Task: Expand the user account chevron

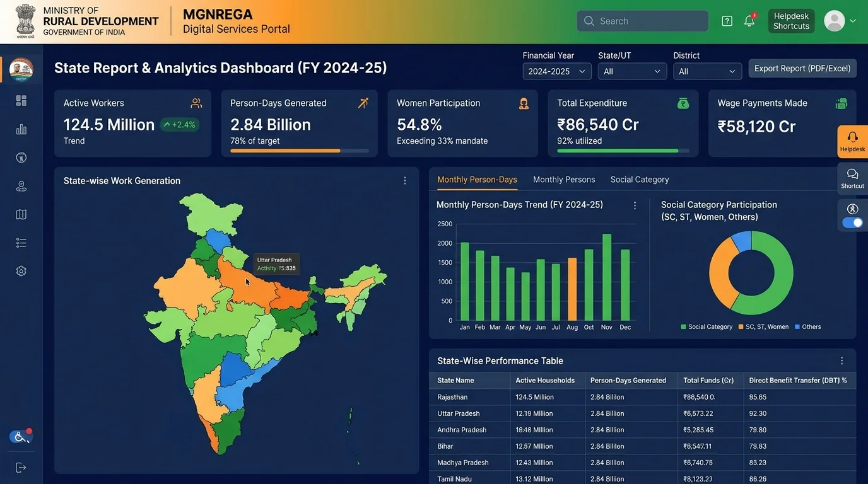Action: (853, 21)
